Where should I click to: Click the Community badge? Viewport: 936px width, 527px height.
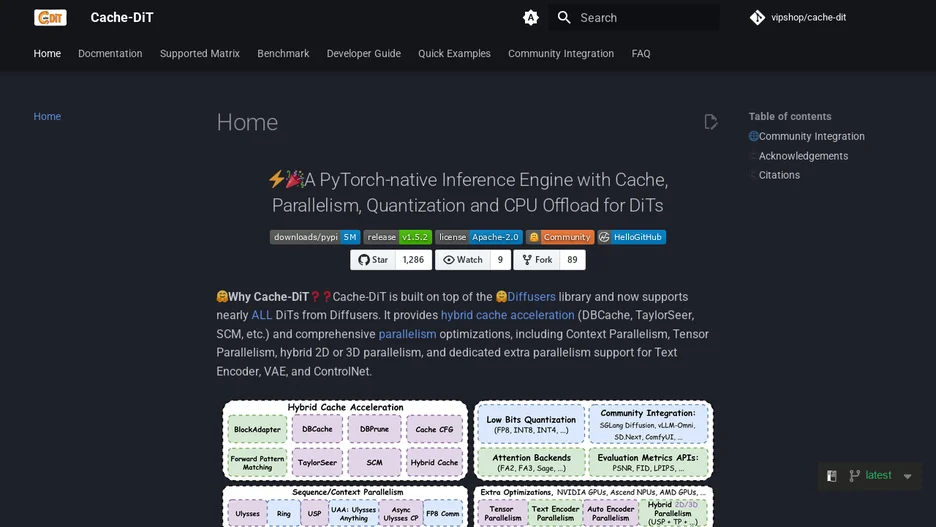(x=560, y=237)
